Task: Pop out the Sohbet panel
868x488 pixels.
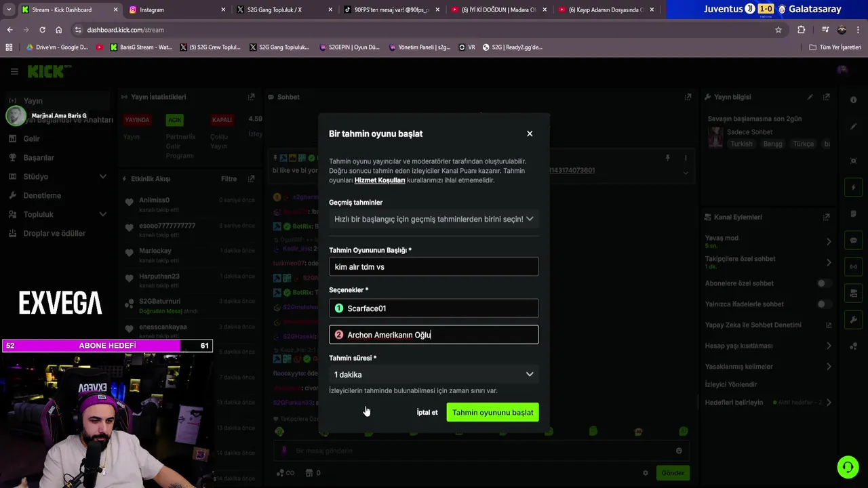Action: tap(688, 97)
